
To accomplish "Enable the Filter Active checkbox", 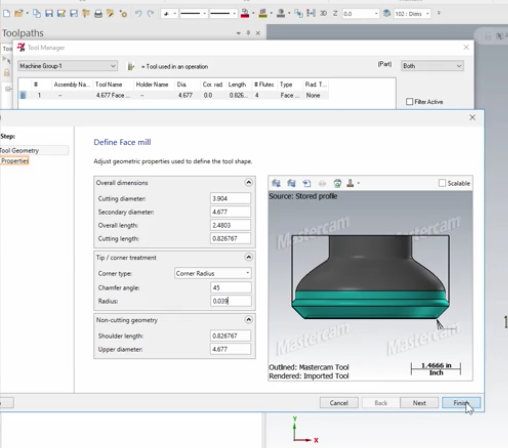I will click(410, 102).
